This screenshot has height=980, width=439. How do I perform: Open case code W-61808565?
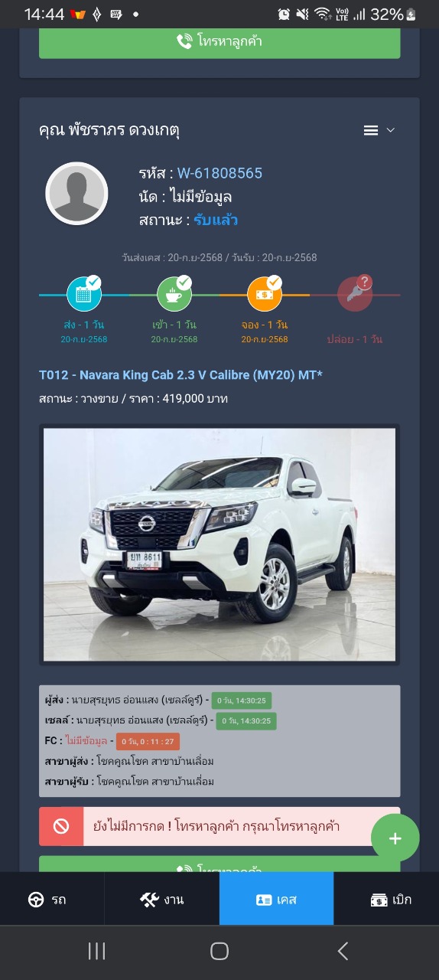pos(219,173)
